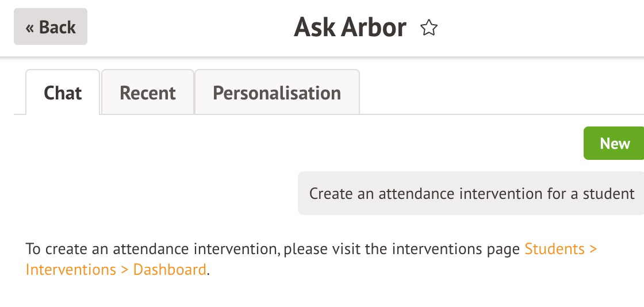This screenshot has width=644, height=307.
Task: Start a new chat with New button
Action: point(614,143)
